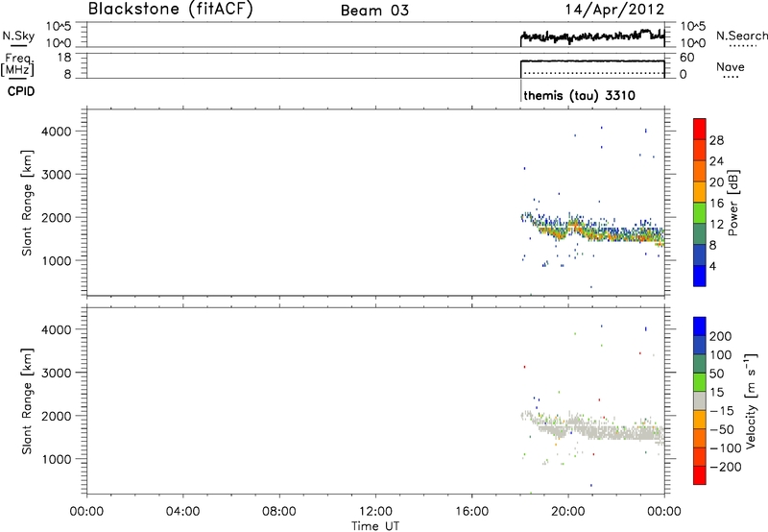Click the dotted Nave trace line
768x532 pixels.
pyautogui.click(x=592, y=73)
